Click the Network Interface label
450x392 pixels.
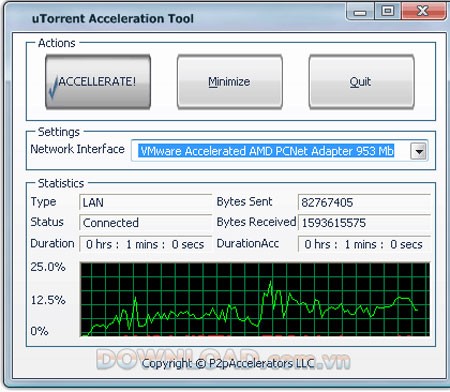pyautogui.click(x=77, y=149)
